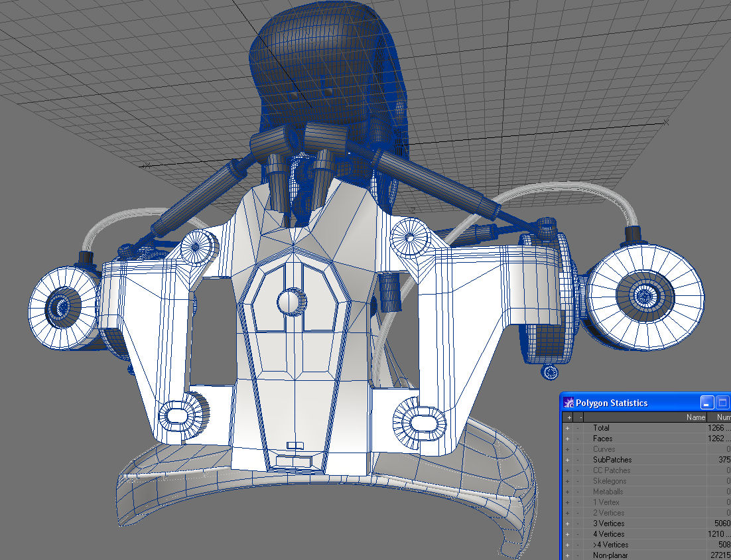This screenshot has width=731, height=560.
Task: Remove SubPatches from selection via minus
Action: (578, 460)
